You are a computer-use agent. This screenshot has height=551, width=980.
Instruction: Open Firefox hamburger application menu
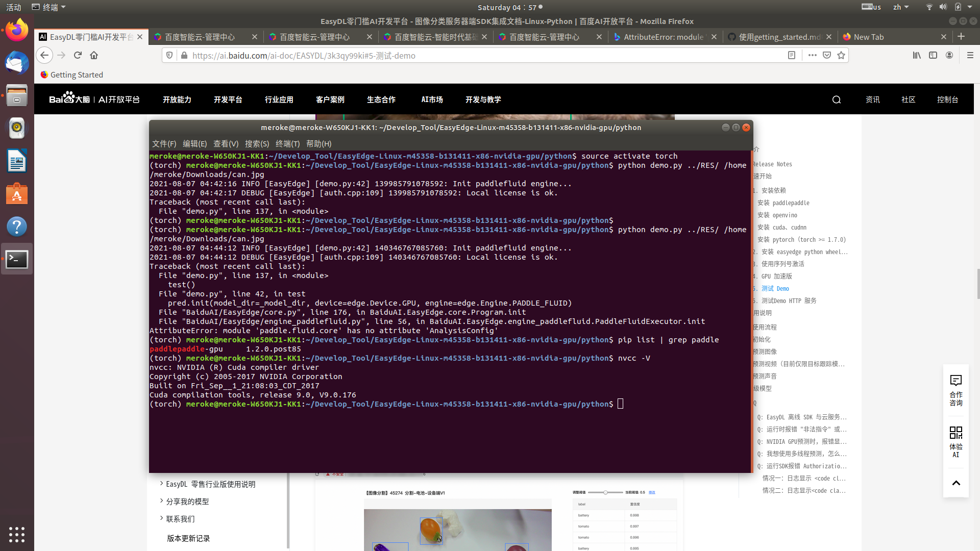coord(970,55)
